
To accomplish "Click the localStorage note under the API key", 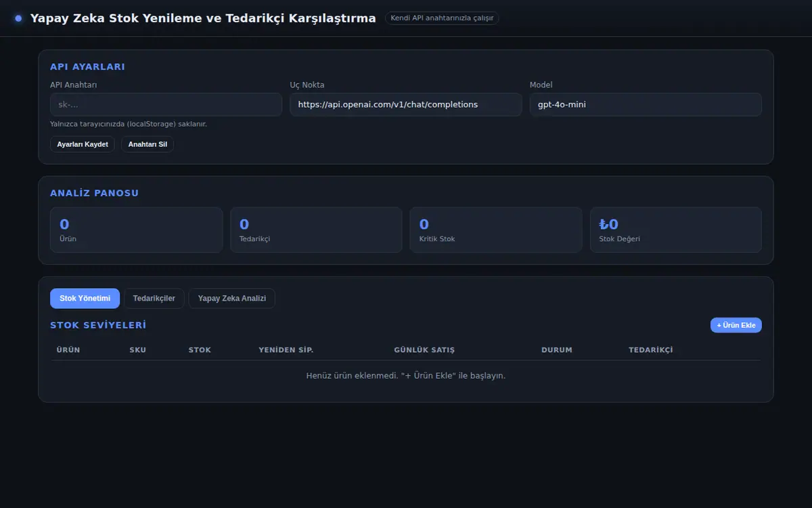I will tap(129, 125).
